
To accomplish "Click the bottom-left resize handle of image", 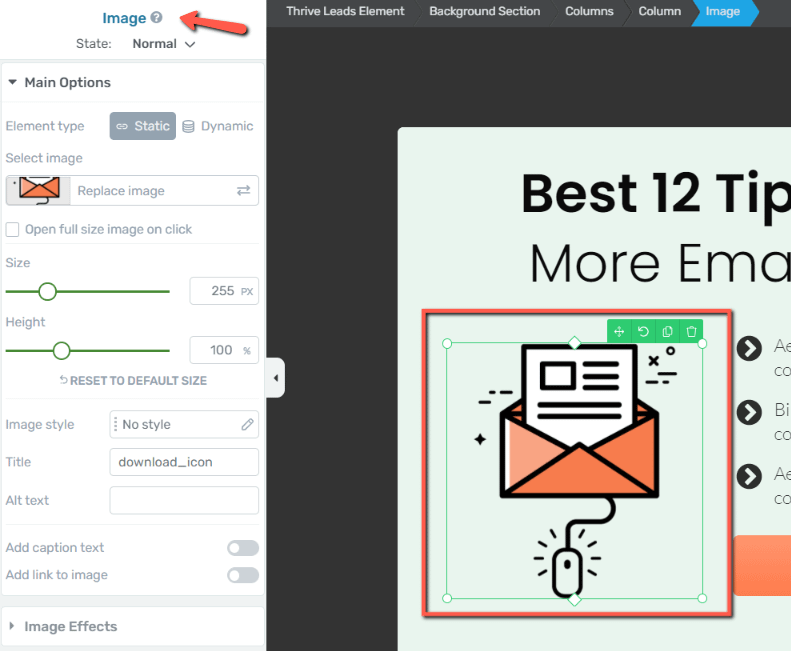I will click(x=447, y=598).
